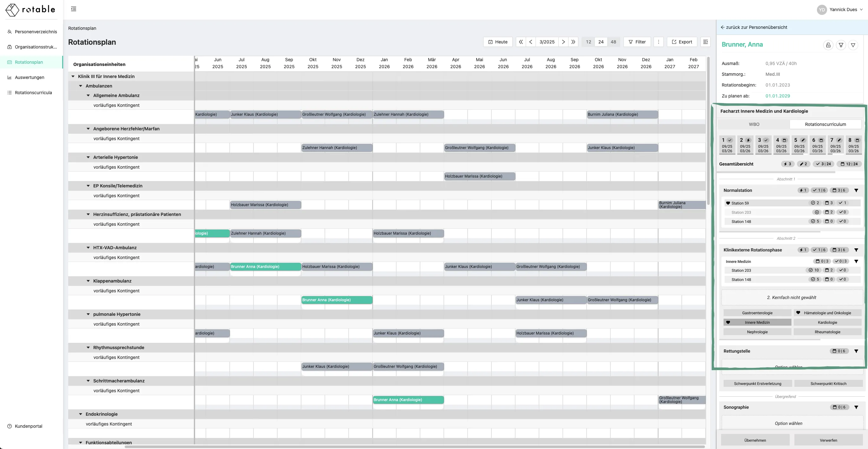This screenshot has width=868, height=449.
Task: Mark Station 59 as favorite heart
Action: point(728,203)
